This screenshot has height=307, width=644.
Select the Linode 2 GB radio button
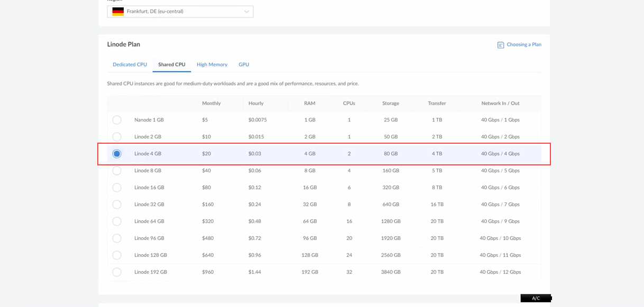(117, 137)
